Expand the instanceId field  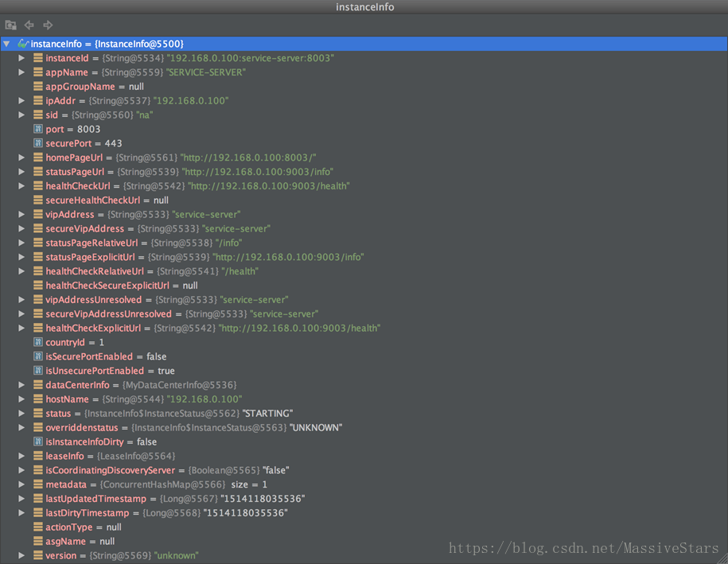(21, 58)
